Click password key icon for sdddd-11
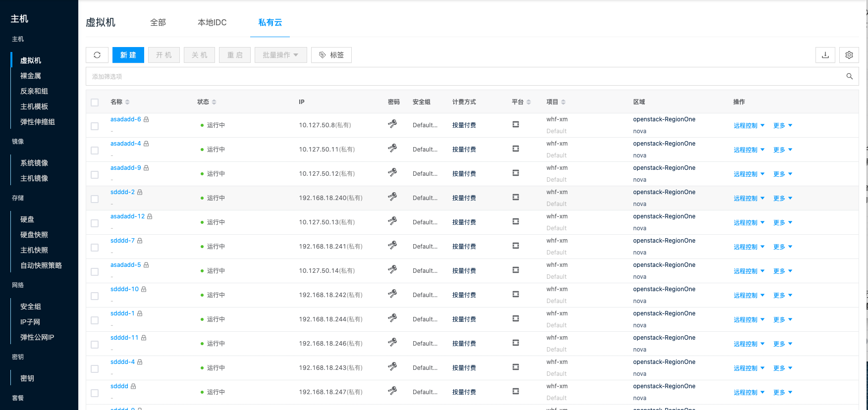Viewport: 868px width, 410px height. coord(392,342)
